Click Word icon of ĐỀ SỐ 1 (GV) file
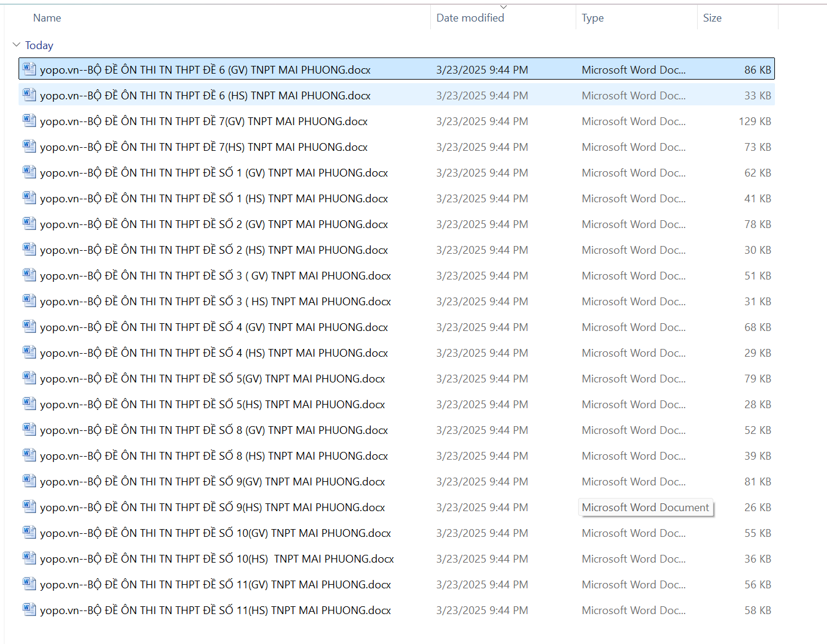The image size is (827, 644). (x=29, y=172)
